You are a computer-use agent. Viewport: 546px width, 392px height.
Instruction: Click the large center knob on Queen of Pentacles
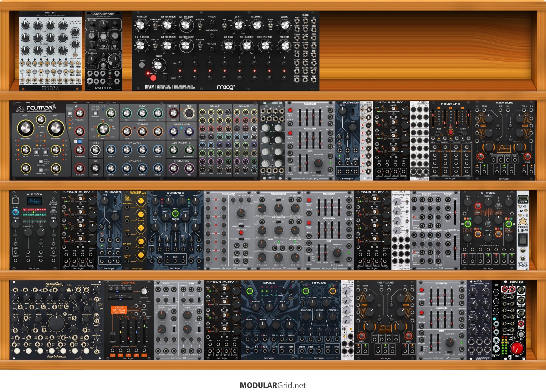pos(57,324)
